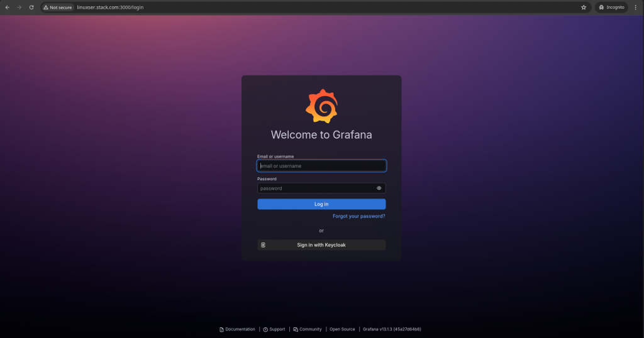This screenshot has height=338, width=644.
Task: Click the Grafana logo
Action: click(321, 106)
